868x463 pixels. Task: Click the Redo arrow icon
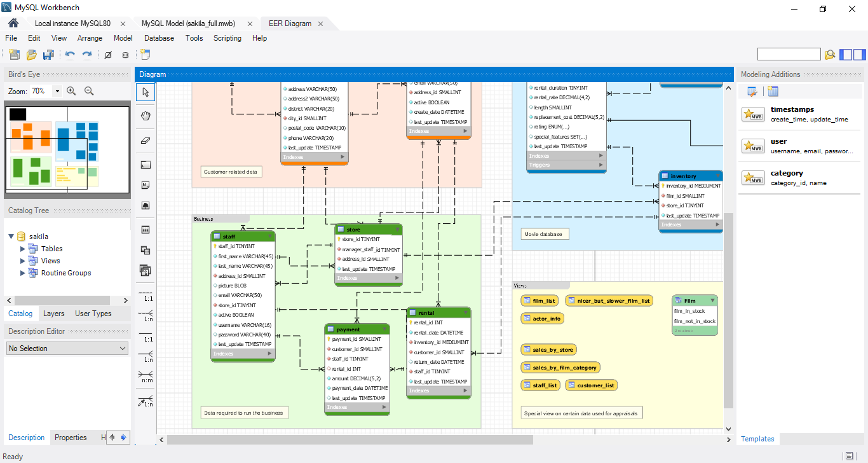tap(87, 55)
